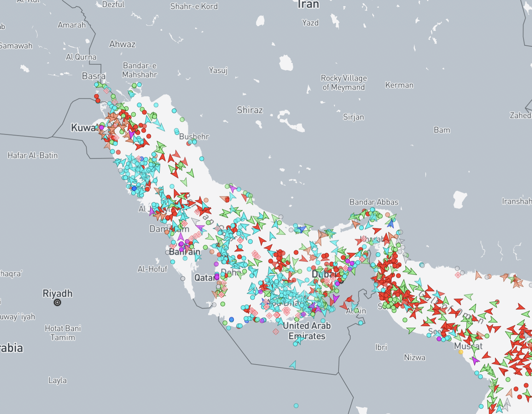The width and height of the screenshot is (532, 414).
Task: Click the Ahwaz city label
Action: 122,44
